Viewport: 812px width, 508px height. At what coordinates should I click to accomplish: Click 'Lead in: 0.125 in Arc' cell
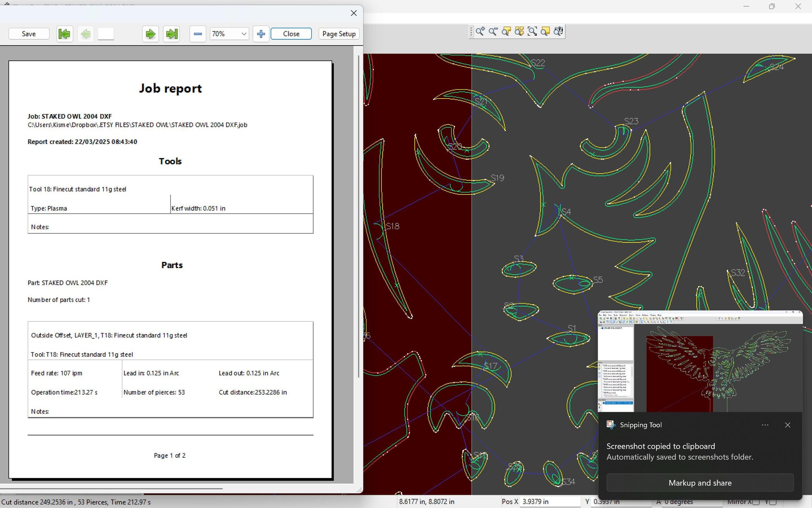coord(151,373)
